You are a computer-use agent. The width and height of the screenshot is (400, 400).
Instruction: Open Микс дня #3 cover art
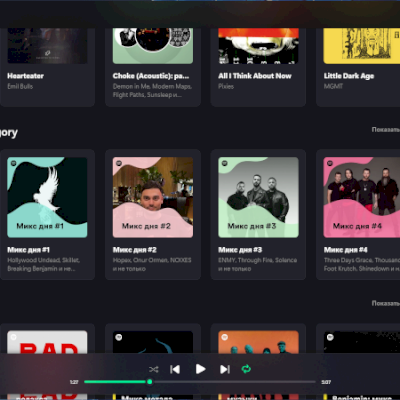click(258, 197)
